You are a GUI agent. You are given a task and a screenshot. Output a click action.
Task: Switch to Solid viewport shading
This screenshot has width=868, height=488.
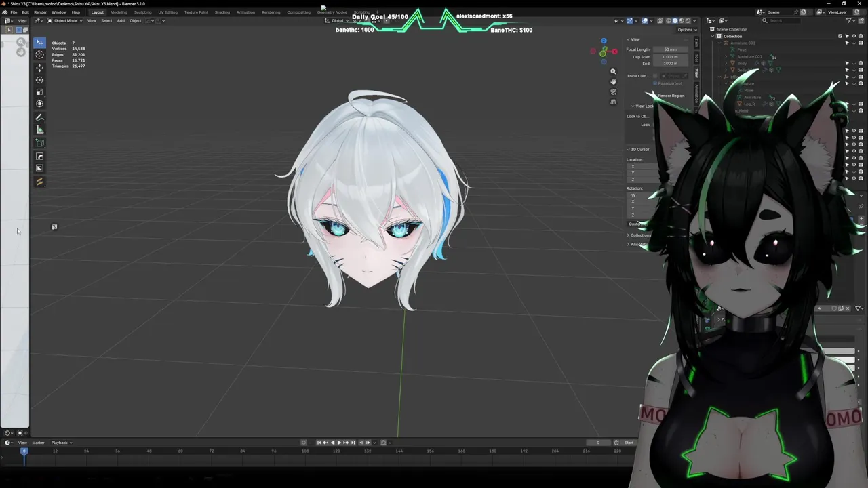pyautogui.click(x=675, y=20)
